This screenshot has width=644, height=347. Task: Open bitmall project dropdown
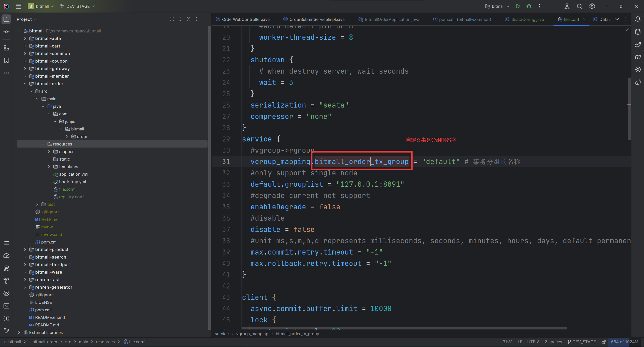pyautogui.click(x=41, y=6)
